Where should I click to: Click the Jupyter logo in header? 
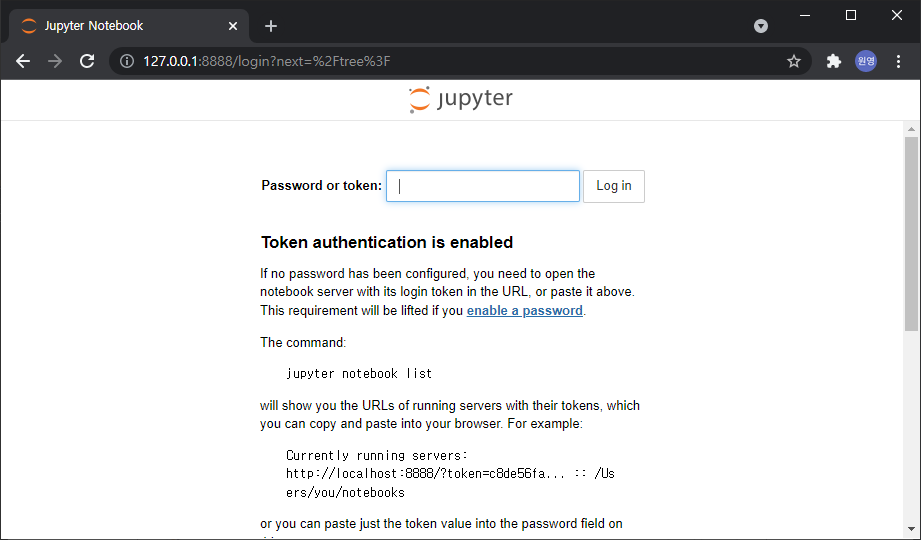461,99
